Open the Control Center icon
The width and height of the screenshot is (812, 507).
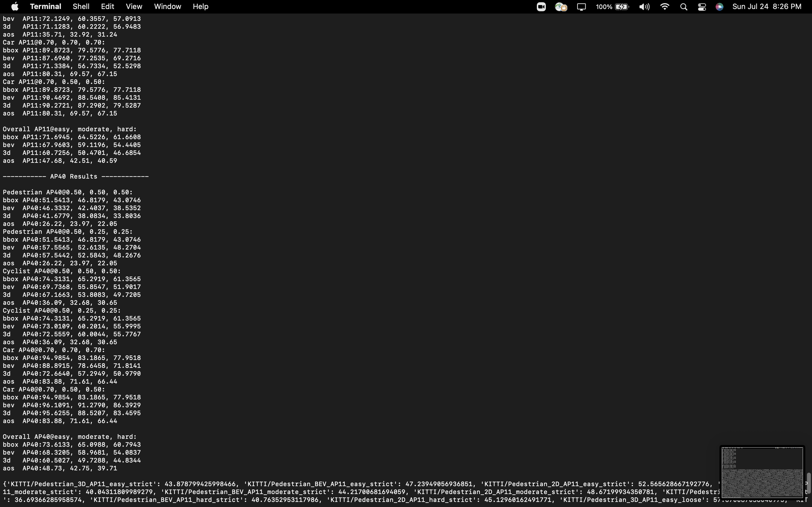pyautogui.click(x=701, y=6)
